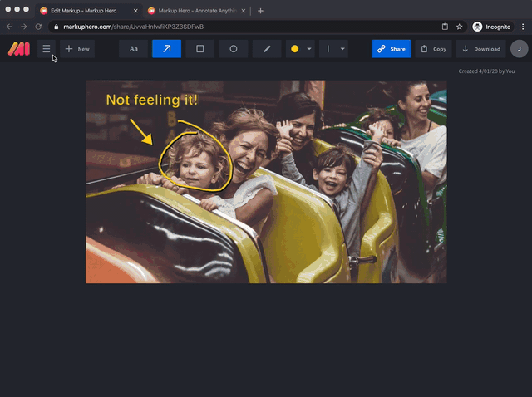Expand the color picker dropdown arrow

point(309,49)
